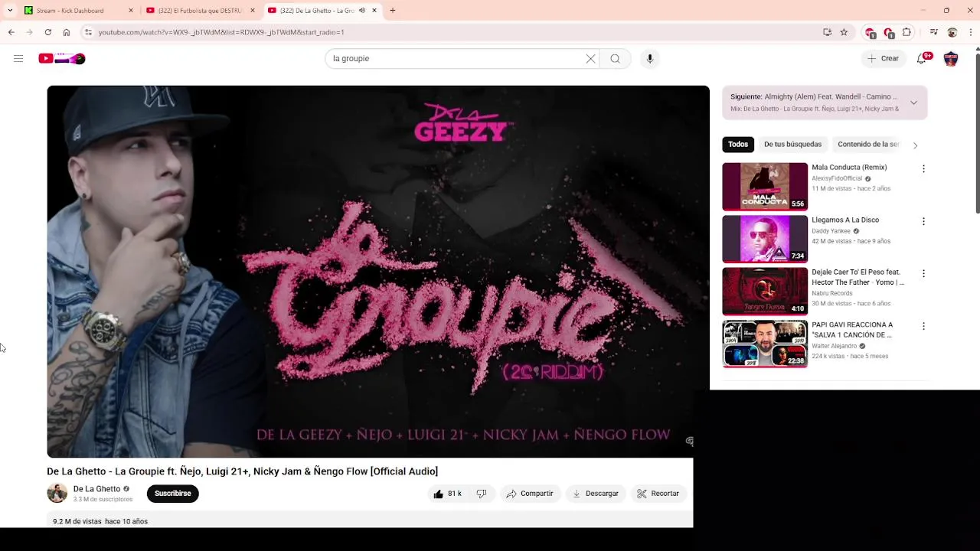Open options menu for Llegamos A La Disco

coord(923,221)
